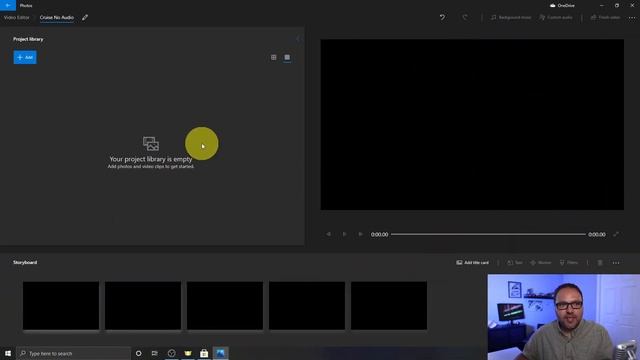The height and width of the screenshot is (360, 640).
Task: Open the Windows Start menu
Action: pos(8,353)
